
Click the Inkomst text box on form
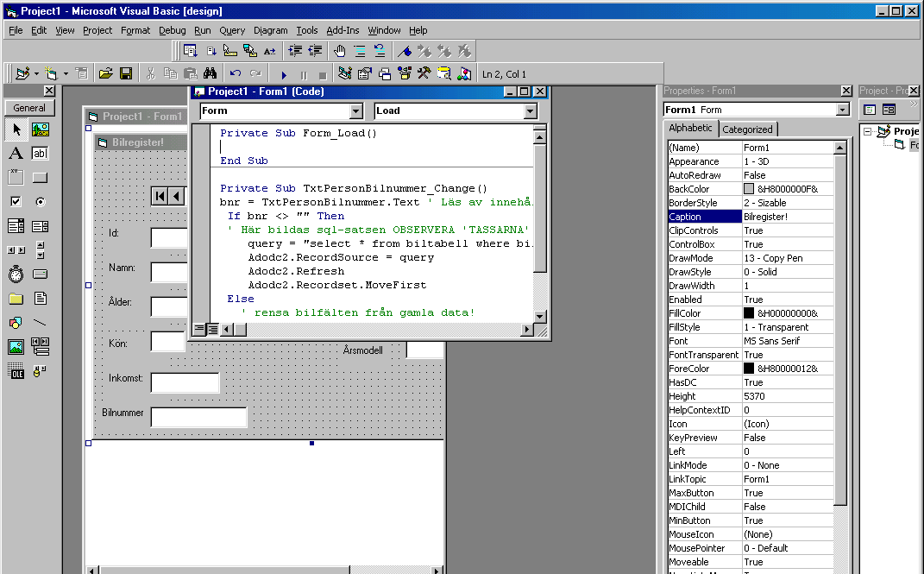tap(185, 382)
